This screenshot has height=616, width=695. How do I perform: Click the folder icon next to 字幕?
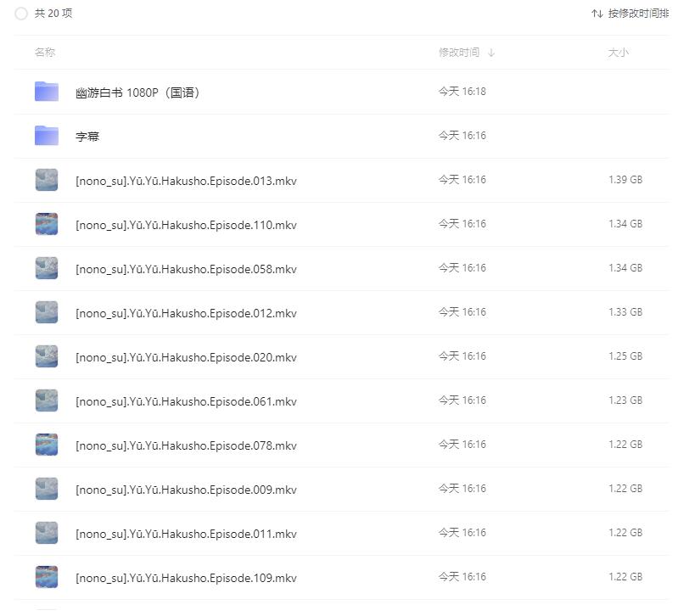pos(46,135)
